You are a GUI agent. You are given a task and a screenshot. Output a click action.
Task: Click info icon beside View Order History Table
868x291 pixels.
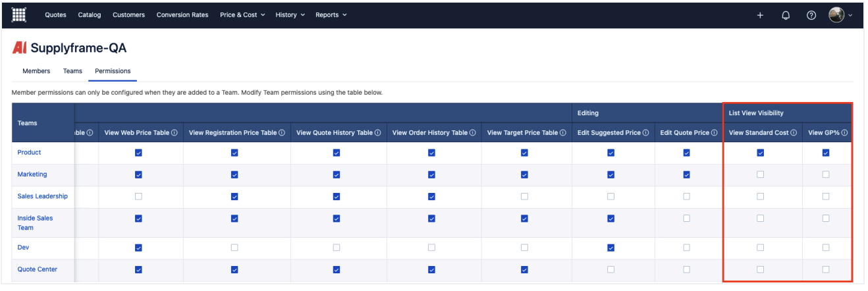(x=473, y=133)
